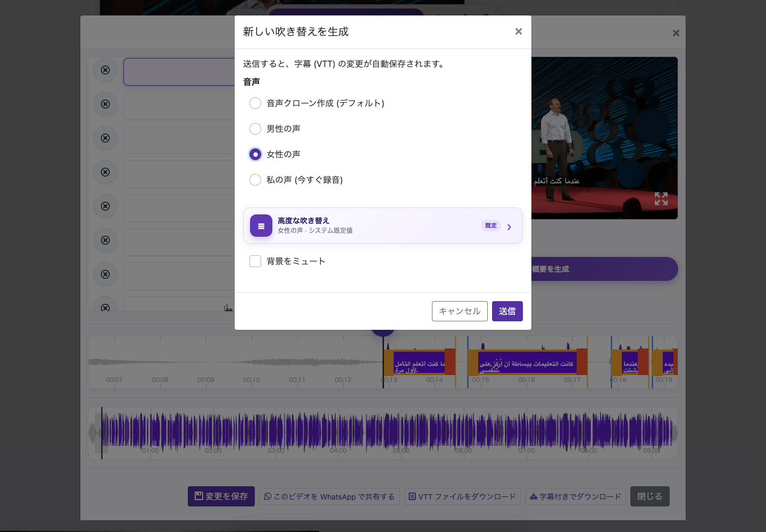766x532 pixels.
Task: Close the background subtitle editor window
Action: [676, 33]
